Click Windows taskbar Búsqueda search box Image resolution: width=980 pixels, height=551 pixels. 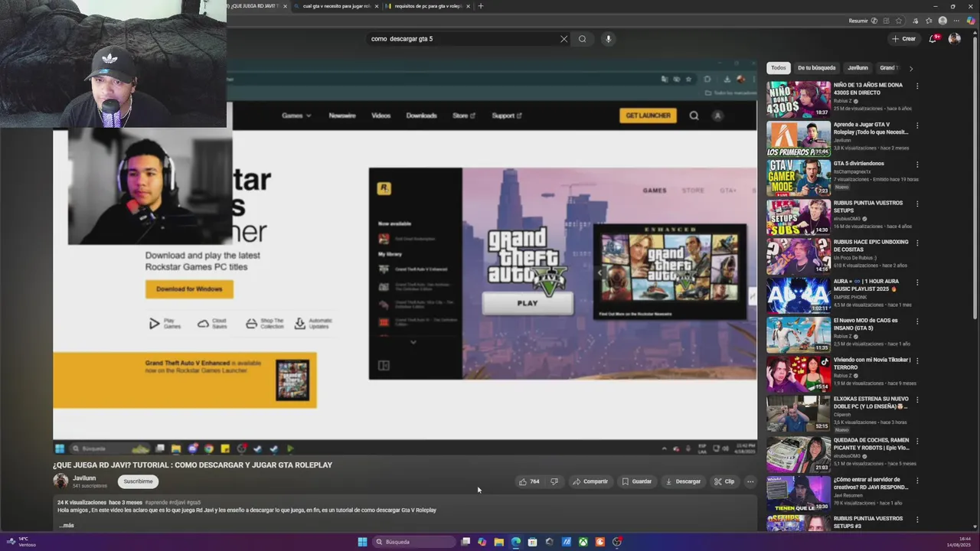412,542
